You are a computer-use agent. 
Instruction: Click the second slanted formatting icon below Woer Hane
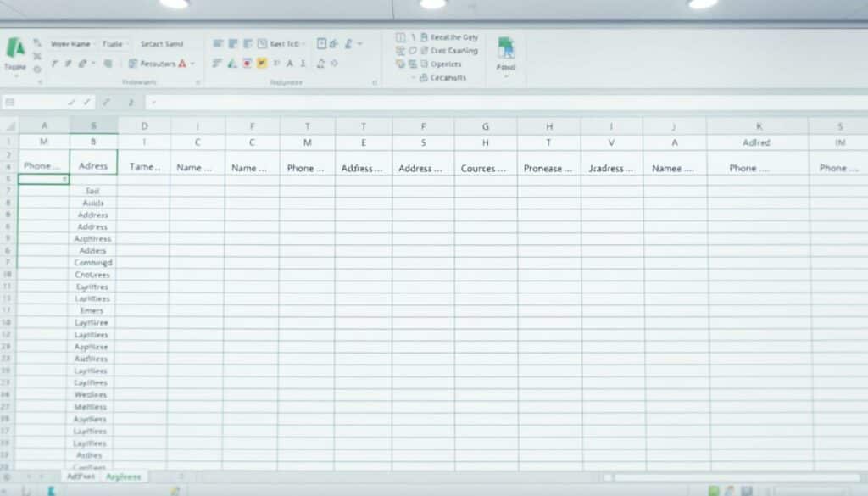tap(68, 64)
